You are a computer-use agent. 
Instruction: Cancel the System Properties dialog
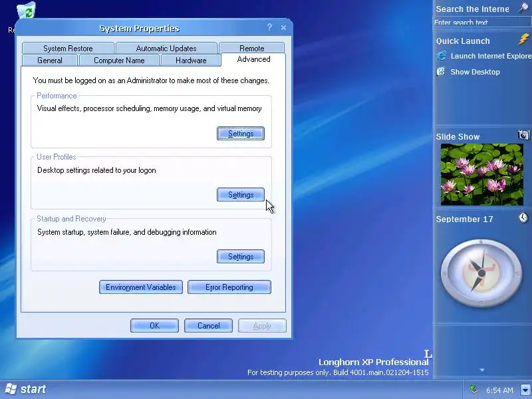click(208, 326)
